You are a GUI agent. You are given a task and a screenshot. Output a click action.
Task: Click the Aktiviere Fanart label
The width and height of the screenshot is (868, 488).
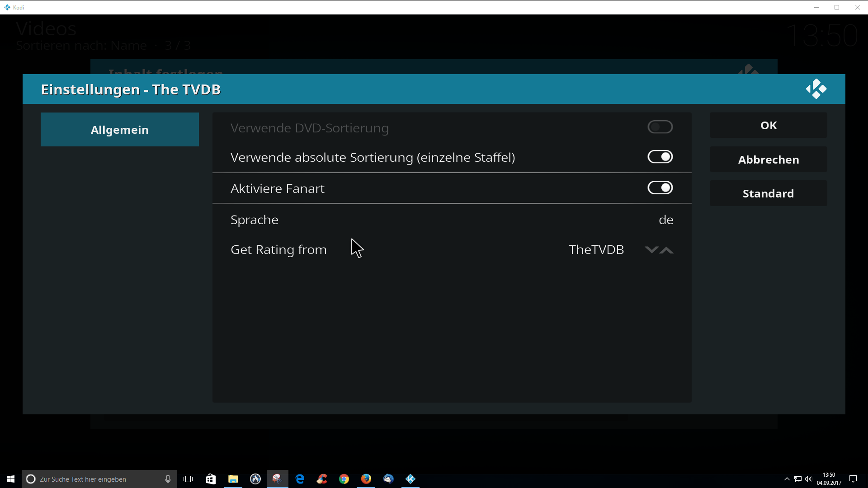[278, 188]
